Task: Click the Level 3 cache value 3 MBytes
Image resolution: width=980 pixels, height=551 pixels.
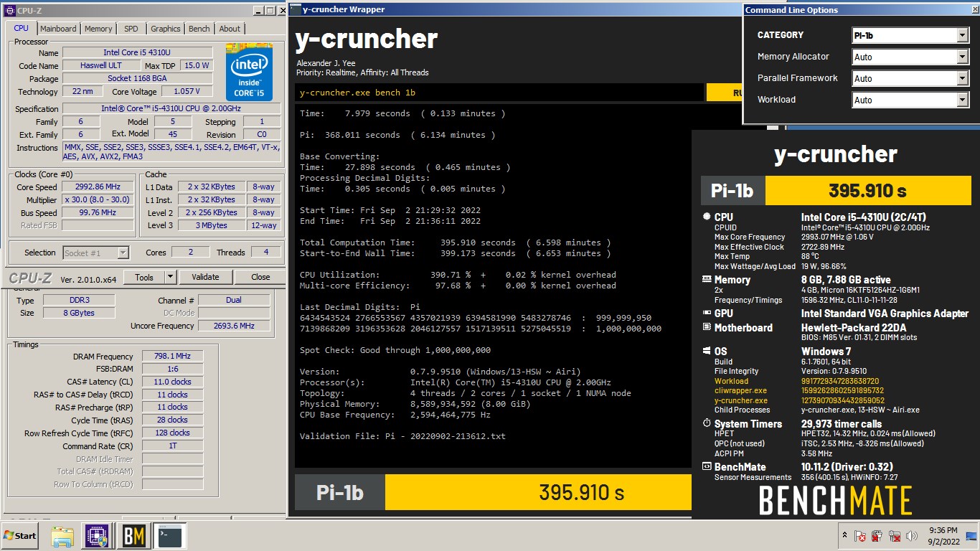Action: click(212, 225)
